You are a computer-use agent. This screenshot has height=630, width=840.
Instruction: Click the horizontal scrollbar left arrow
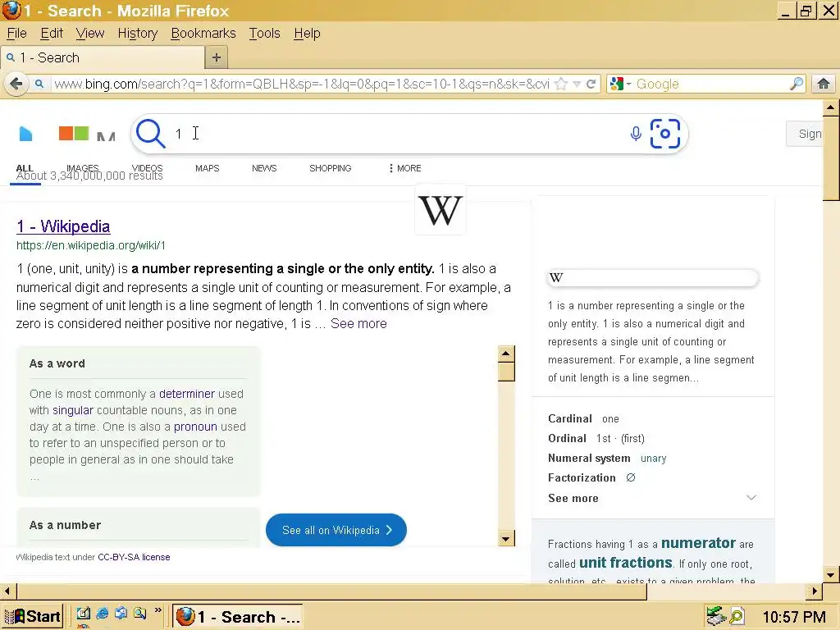(x=8, y=591)
